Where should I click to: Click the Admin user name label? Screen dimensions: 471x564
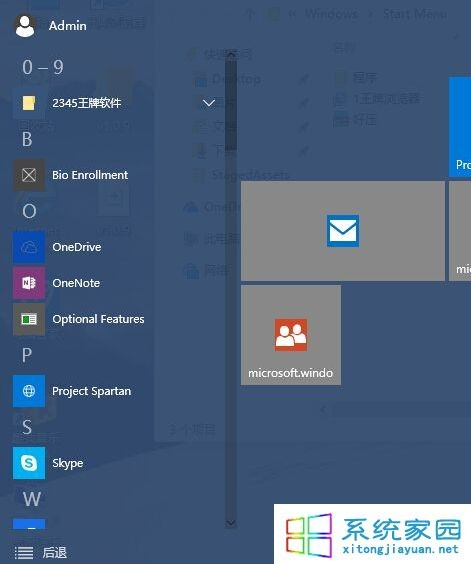68,26
